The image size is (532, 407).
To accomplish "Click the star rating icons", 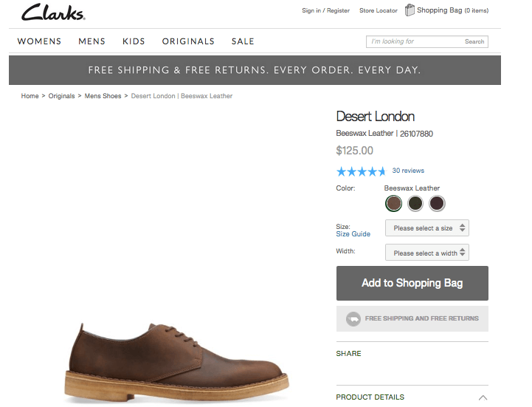I will pos(361,171).
